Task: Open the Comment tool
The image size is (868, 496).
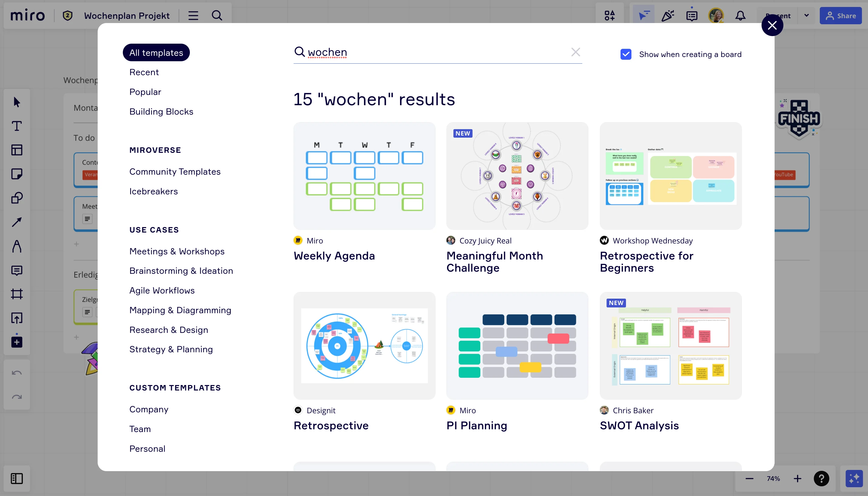Action: tap(17, 270)
